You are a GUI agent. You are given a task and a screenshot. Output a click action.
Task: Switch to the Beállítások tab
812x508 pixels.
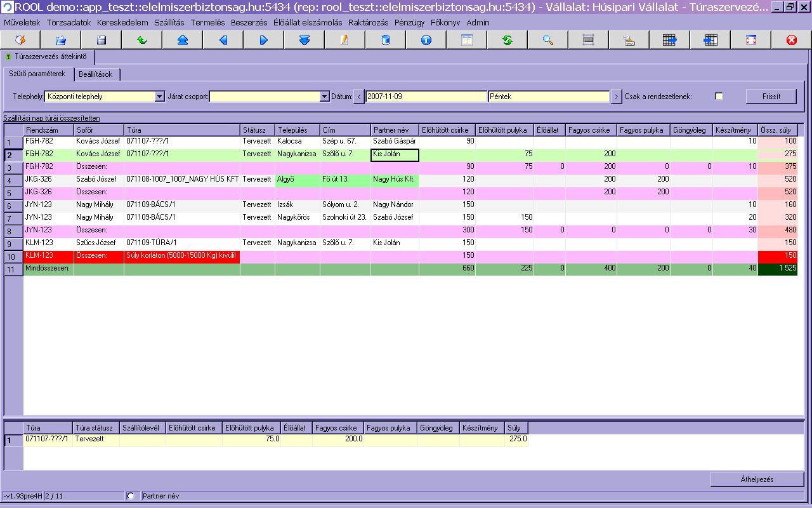[96, 74]
